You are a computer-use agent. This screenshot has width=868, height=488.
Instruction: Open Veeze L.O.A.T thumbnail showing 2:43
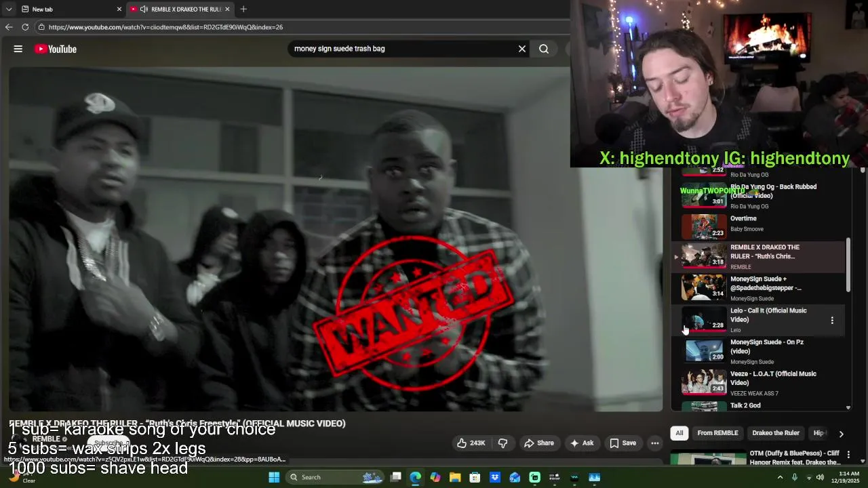tap(704, 382)
